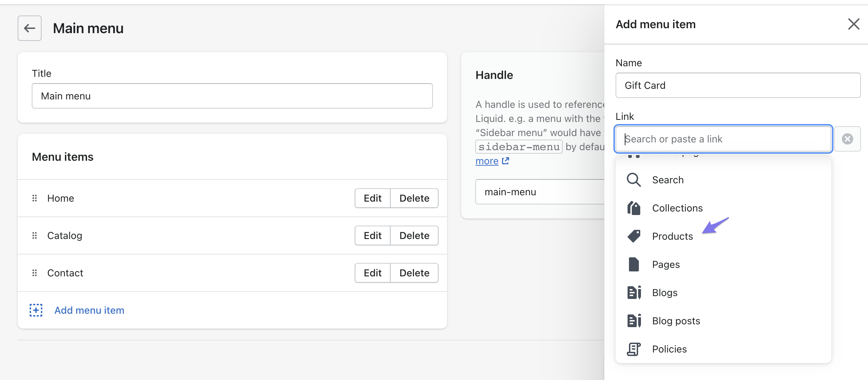Viewport: 868px width, 380px height.
Task: Click the drag handle beside Contact
Action: (x=35, y=273)
